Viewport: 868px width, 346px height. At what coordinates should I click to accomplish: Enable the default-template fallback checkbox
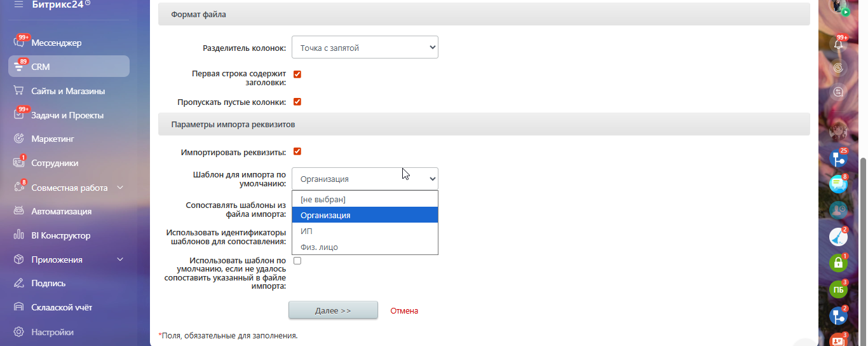point(297,261)
